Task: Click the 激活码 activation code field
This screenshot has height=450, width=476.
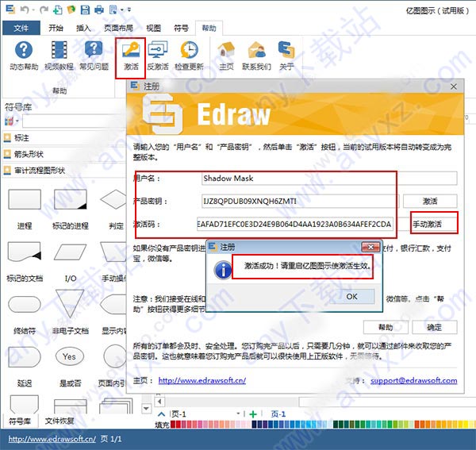Action: [x=295, y=225]
